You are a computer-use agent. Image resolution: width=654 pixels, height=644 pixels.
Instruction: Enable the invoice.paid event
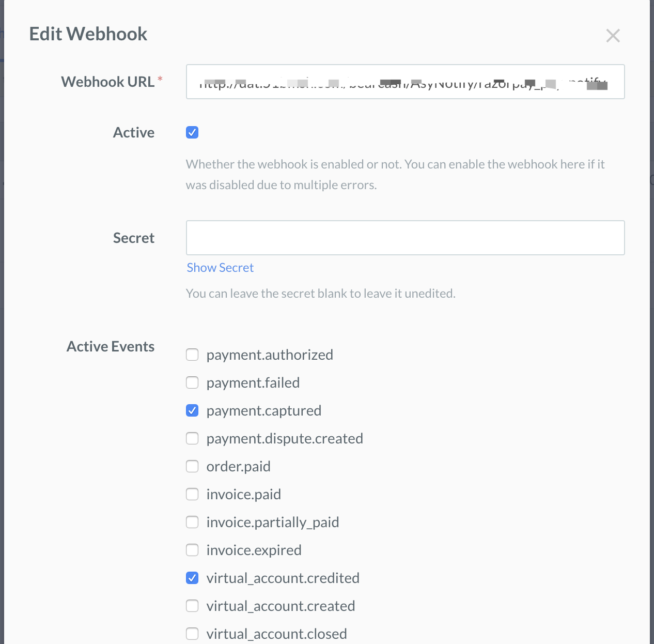click(x=192, y=494)
